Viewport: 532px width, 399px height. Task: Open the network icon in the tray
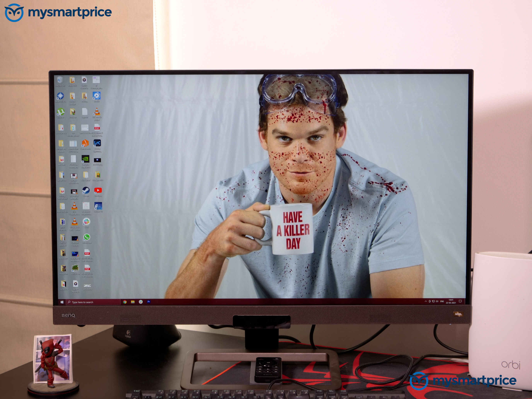coord(433,301)
